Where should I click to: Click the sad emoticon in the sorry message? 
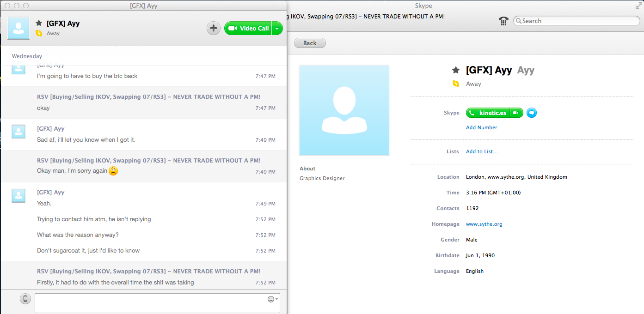(113, 171)
